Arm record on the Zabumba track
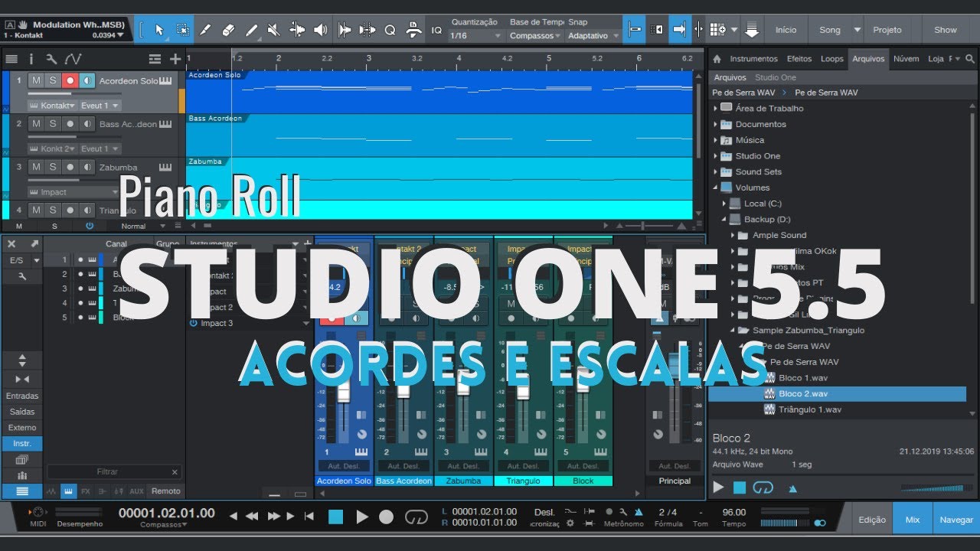This screenshot has height=551, width=980. 70,167
